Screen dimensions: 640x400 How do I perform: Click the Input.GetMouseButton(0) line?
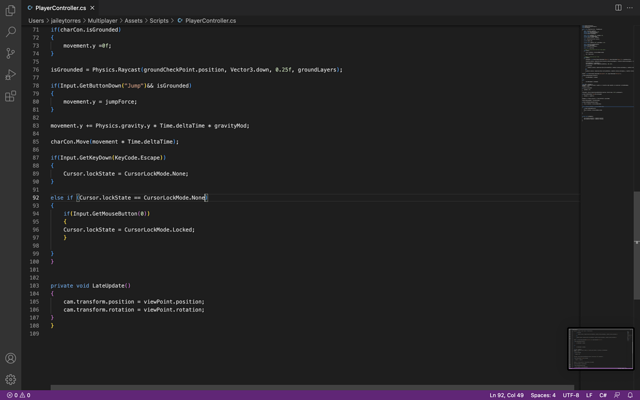[x=107, y=213]
